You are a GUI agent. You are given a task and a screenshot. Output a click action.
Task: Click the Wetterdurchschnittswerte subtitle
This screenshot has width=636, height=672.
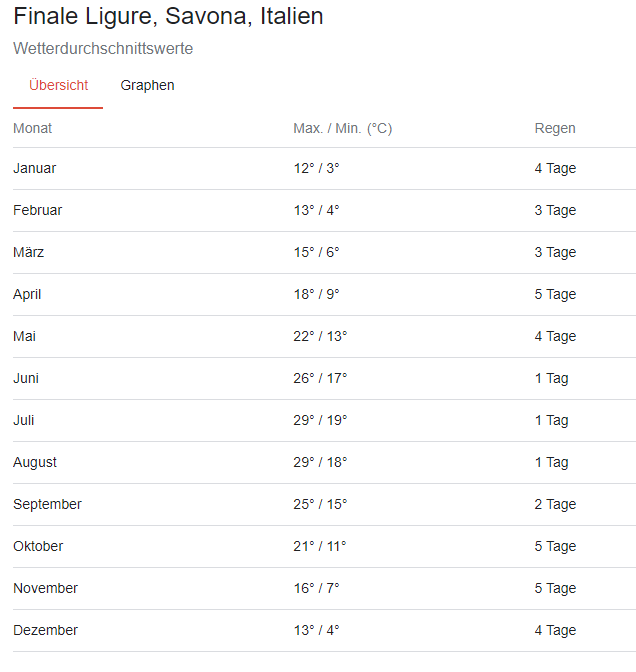103,49
